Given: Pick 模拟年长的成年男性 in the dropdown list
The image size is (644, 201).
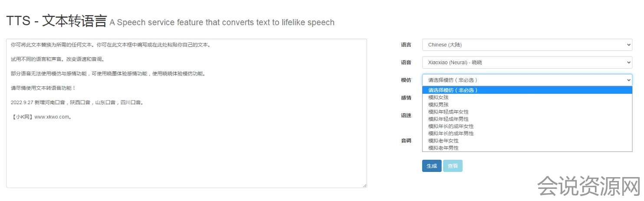Looking at the screenshot, I should 451,133.
